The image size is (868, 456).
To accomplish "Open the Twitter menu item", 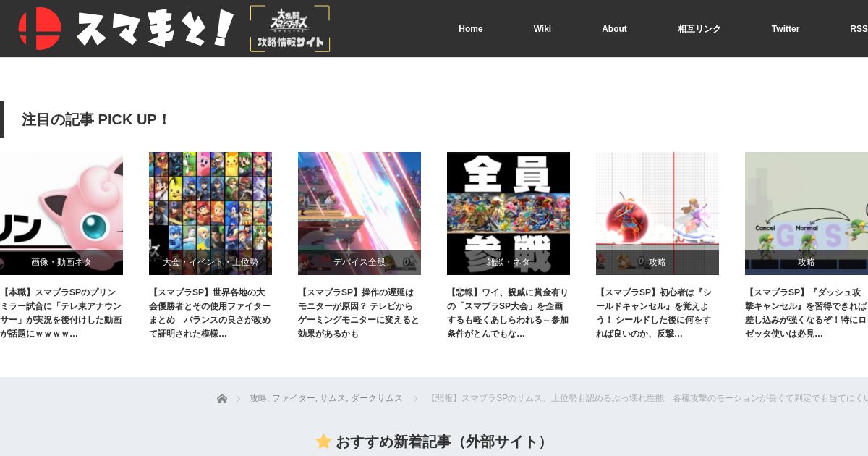I will 785,29.
